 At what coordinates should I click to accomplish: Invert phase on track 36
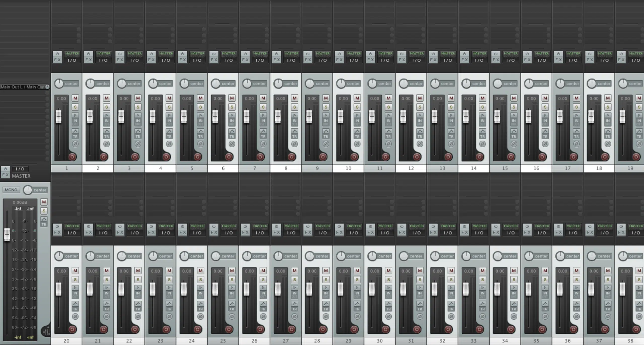tap(576, 317)
